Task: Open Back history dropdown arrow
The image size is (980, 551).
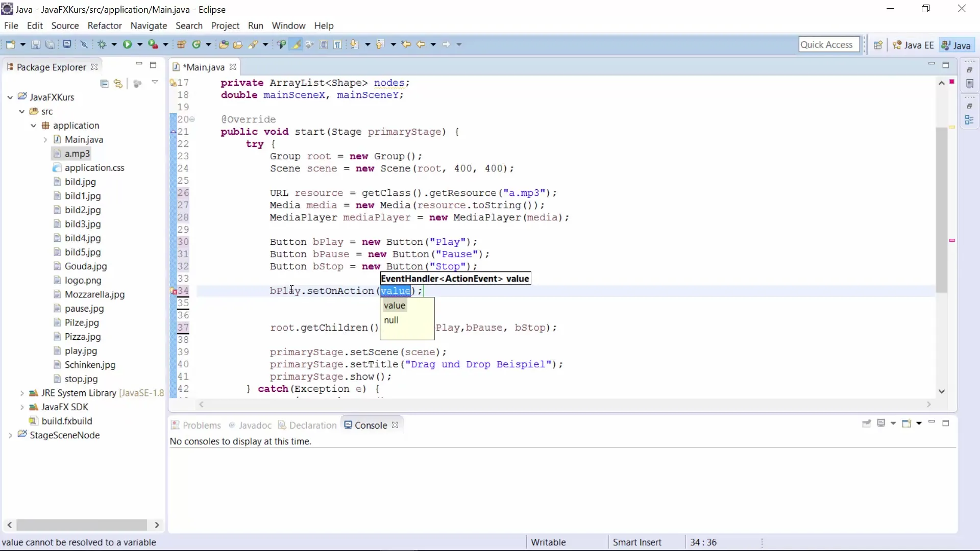Action: tap(433, 45)
